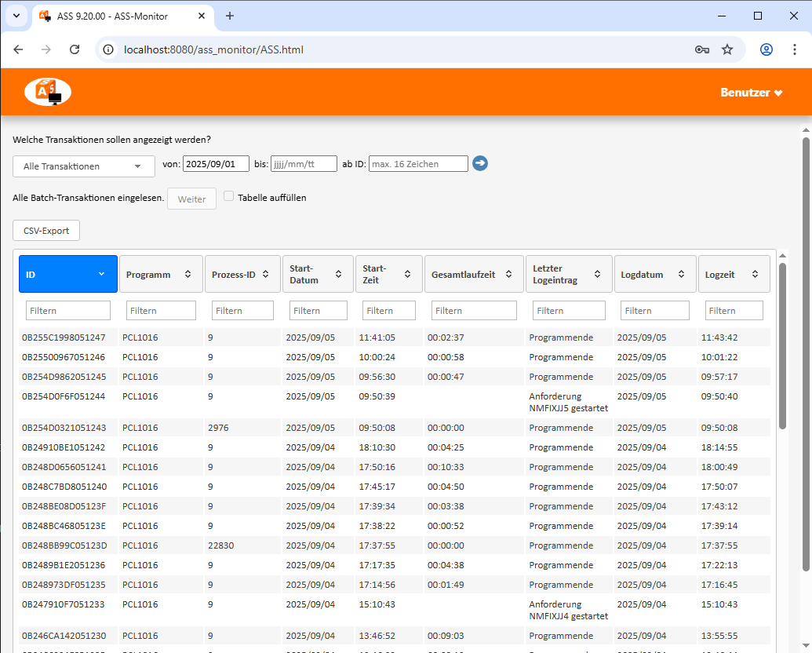Select transaction ID 0B248D0656051241
Image resolution: width=812 pixels, height=653 pixels.
tap(64, 467)
